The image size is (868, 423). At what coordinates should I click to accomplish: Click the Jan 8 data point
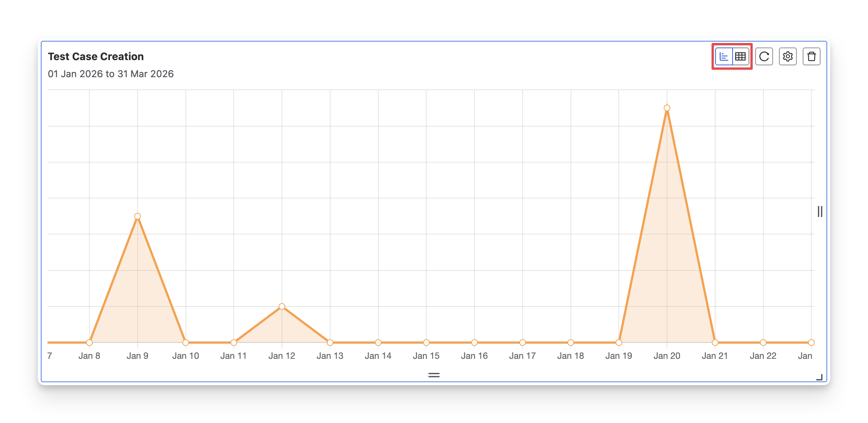[89, 342]
